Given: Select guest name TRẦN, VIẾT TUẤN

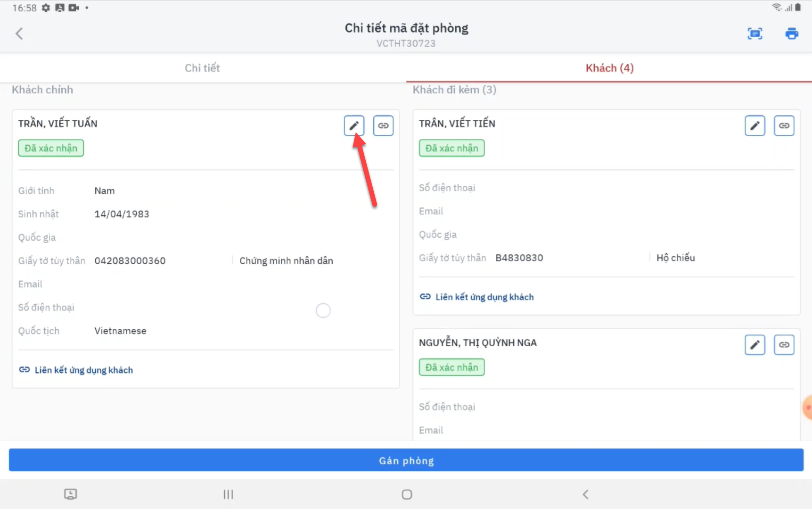Looking at the screenshot, I should pyautogui.click(x=58, y=124).
